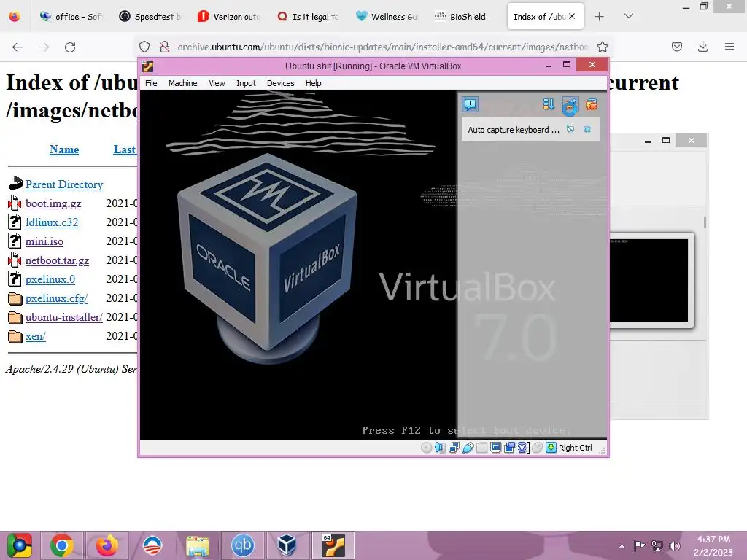The image size is (747, 560).
Task: Switch to the Is it legal to tab
Action: coord(308,16)
